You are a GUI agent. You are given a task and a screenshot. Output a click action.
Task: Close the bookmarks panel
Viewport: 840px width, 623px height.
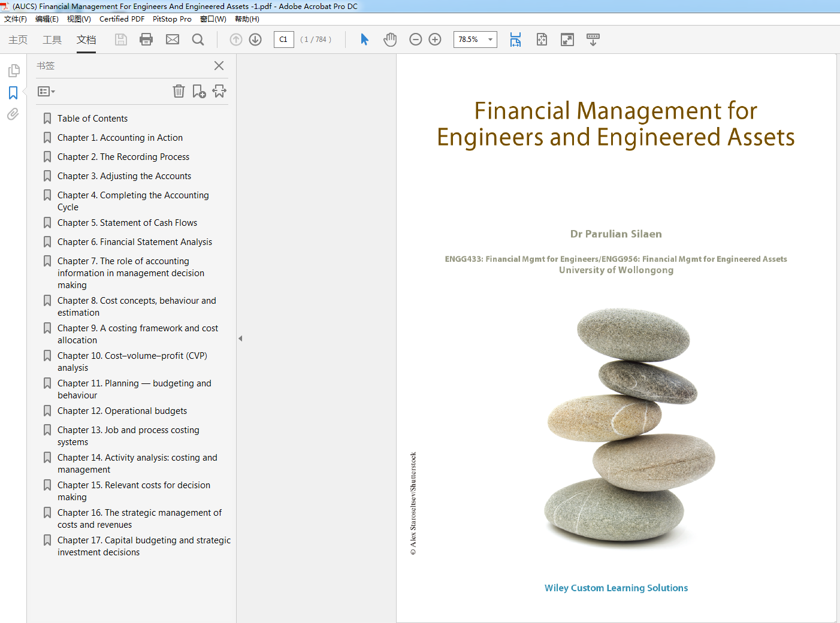219,66
